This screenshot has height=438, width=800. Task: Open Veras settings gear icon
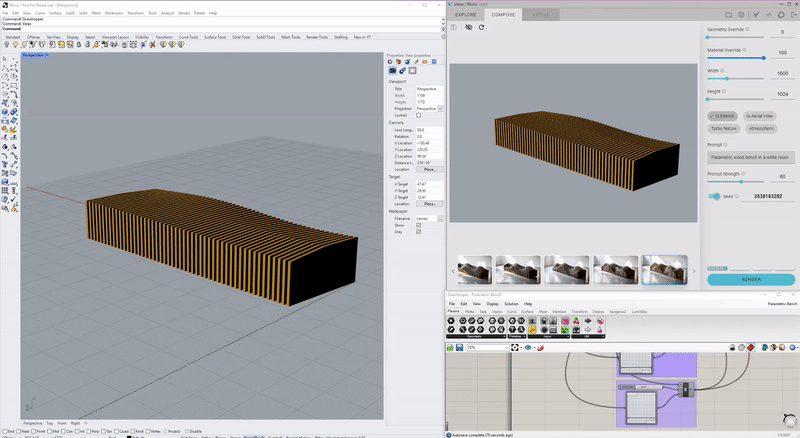point(741,15)
